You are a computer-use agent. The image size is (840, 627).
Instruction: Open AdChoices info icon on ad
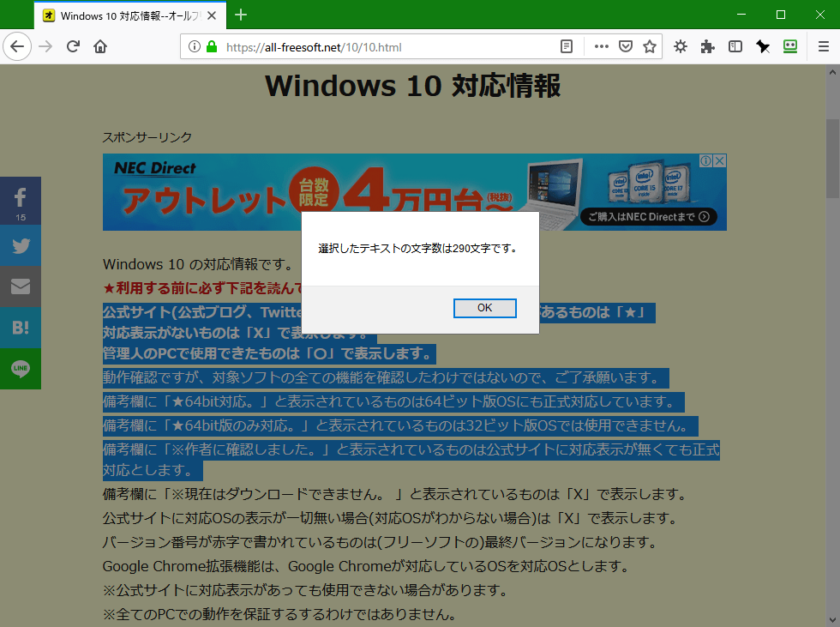click(706, 160)
